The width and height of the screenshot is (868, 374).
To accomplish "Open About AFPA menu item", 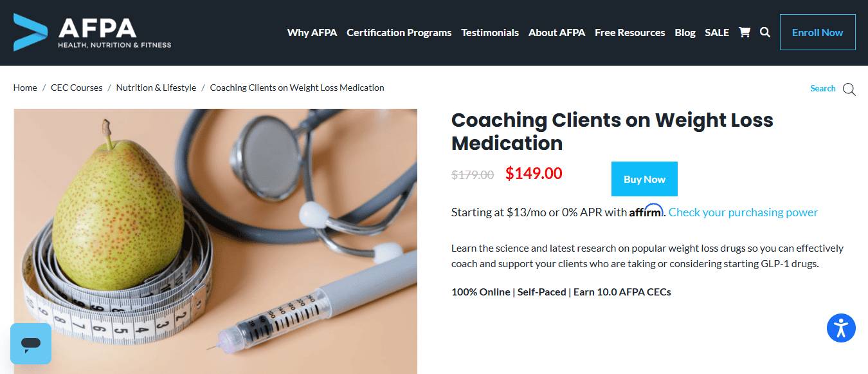I will click(x=557, y=32).
